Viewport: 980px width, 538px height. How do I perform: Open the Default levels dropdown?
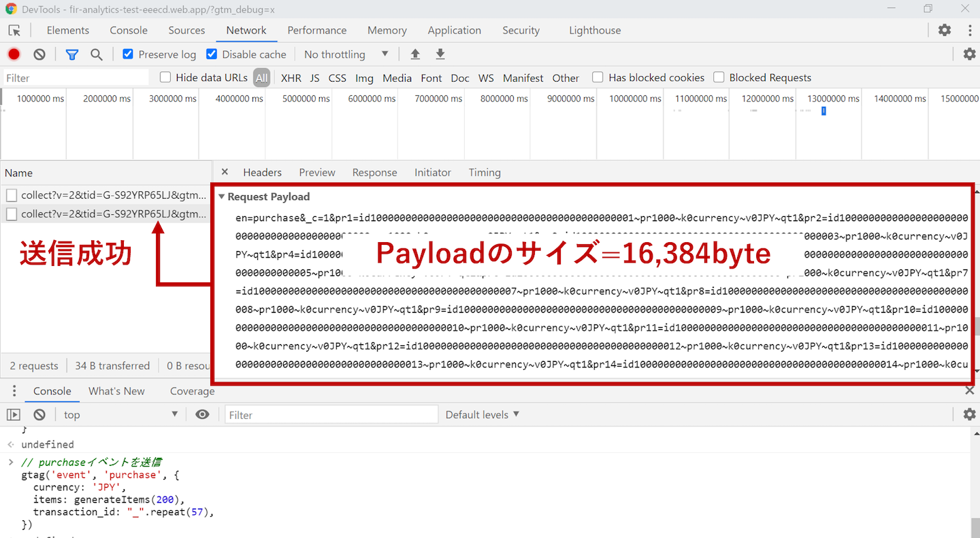tap(482, 414)
